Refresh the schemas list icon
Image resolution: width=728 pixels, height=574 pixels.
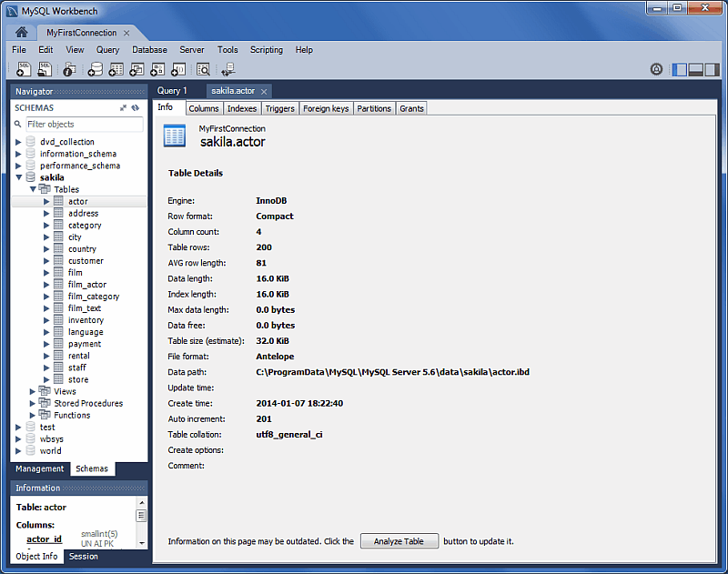[x=136, y=107]
